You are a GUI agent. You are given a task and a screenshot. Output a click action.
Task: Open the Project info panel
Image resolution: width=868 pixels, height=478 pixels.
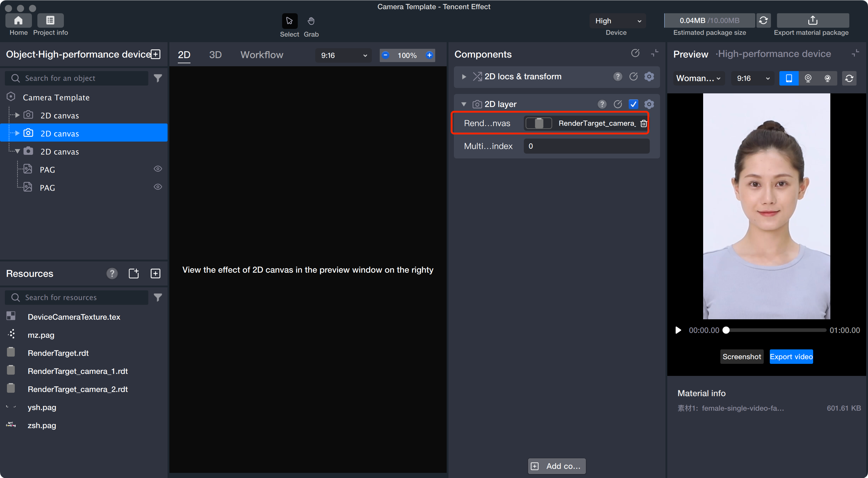click(x=50, y=20)
